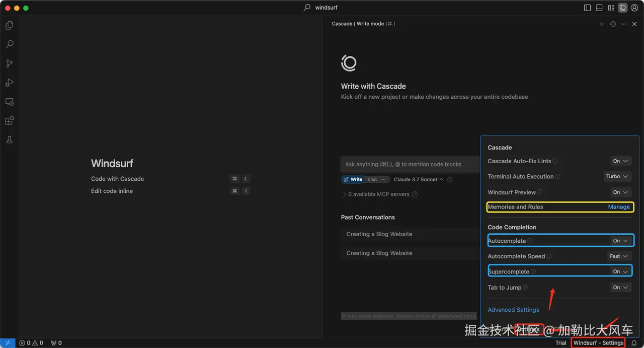
Task: Click help icon next to MCP servers
Action: pyautogui.click(x=415, y=194)
